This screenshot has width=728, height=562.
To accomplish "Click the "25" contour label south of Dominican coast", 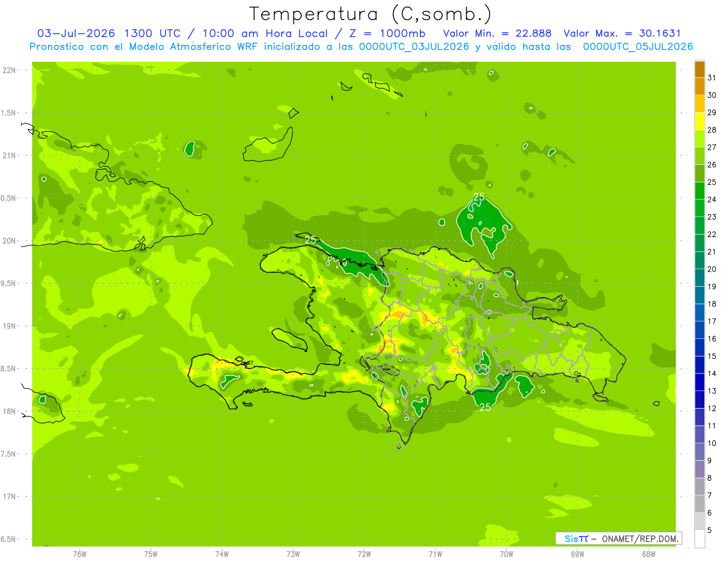I will tap(485, 407).
